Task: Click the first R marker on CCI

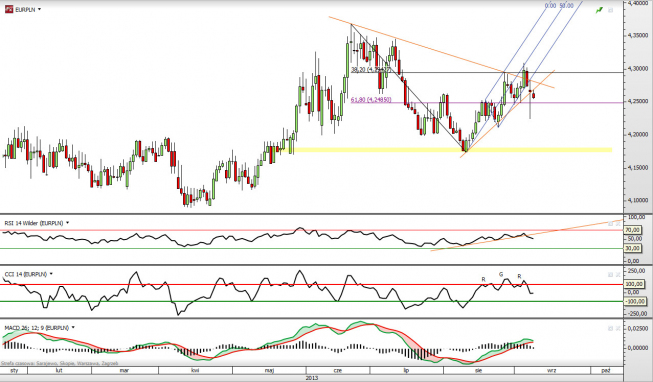Action: 484,279
